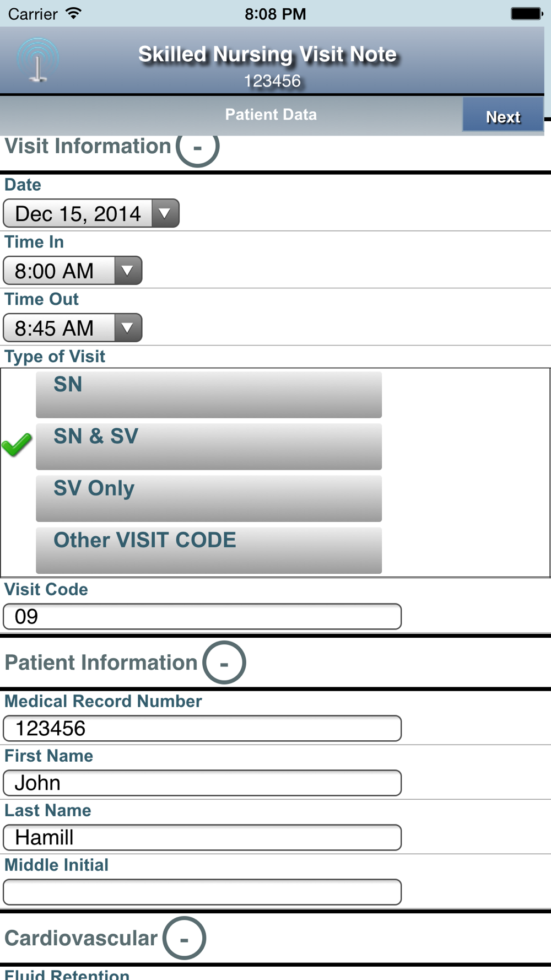Screen dimensions: 551x980
Task: Click the First Name field
Action: [202, 783]
